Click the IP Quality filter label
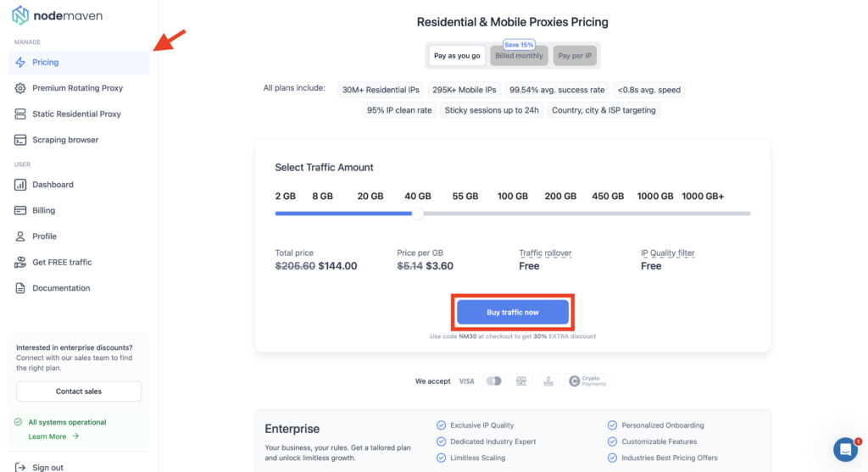 point(668,253)
